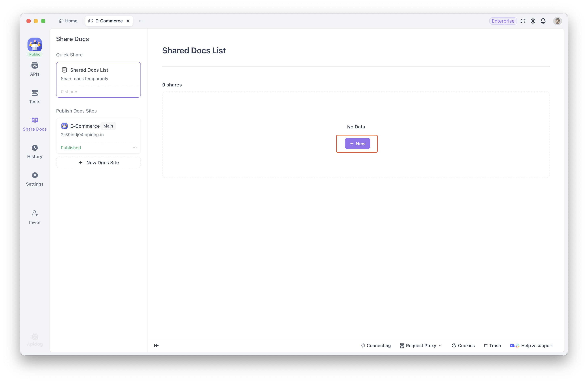This screenshot has width=588, height=382.
Task: Click the Main branch tag
Action: [108, 126]
